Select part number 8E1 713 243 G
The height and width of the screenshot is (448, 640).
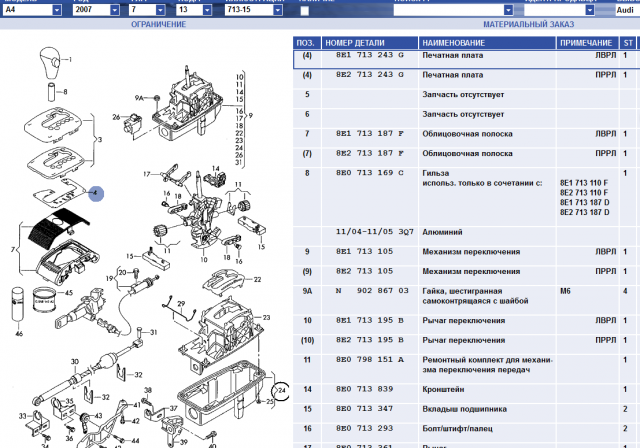(370, 55)
